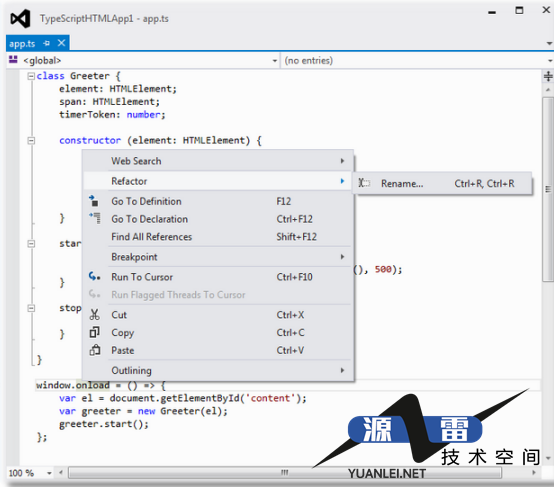Click the Go To Declaration icon
Viewport: 554px width, 487px height.
click(95, 218)
